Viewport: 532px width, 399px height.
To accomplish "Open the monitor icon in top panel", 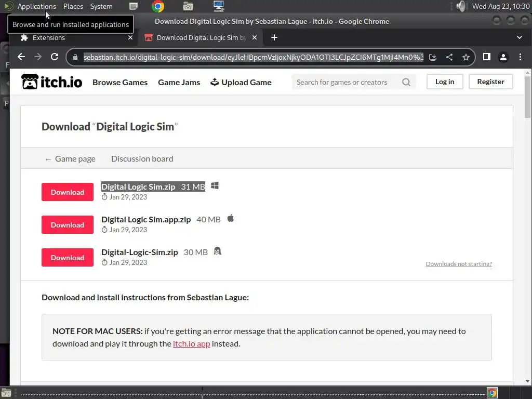I will (x=219, y=6).
